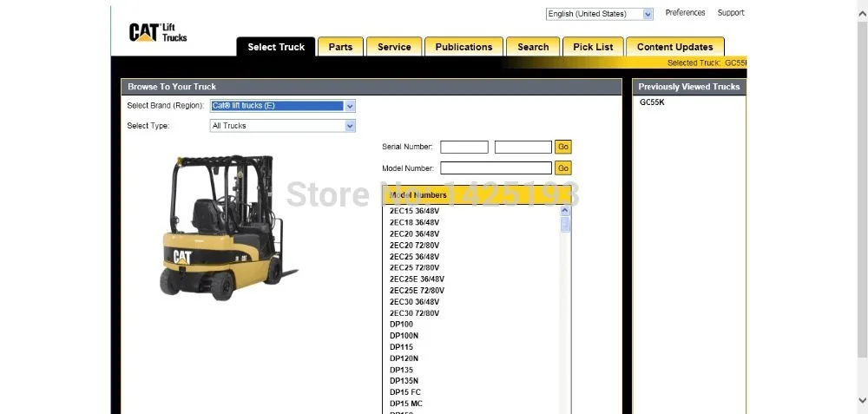Click Go next to Model Number
This screenshot has width=868, height=414.
point(563,168)
